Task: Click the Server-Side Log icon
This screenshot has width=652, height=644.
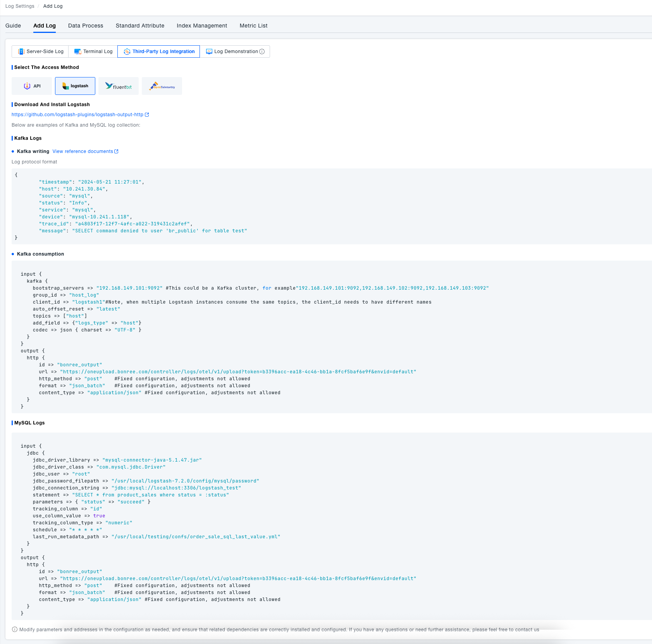Action: coord(21,52)
